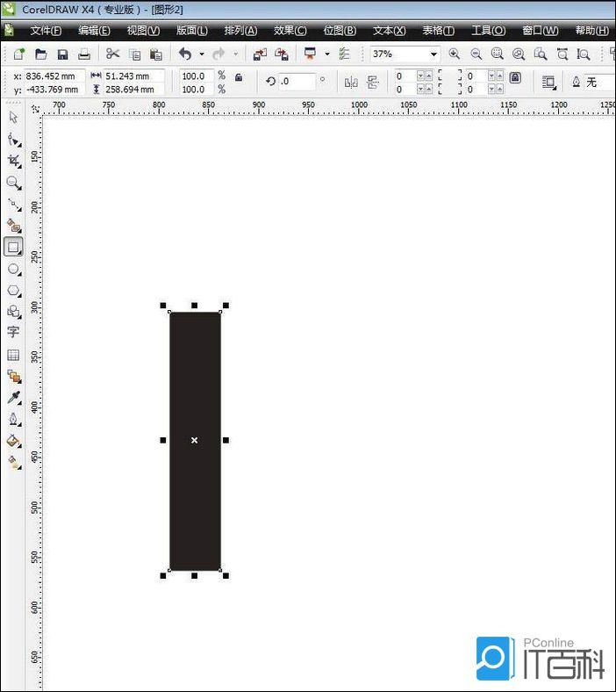The height and width of the screenshot is (692, 616).
Task: Open the undo history dropdown arrow
Action: pos(202,54)
